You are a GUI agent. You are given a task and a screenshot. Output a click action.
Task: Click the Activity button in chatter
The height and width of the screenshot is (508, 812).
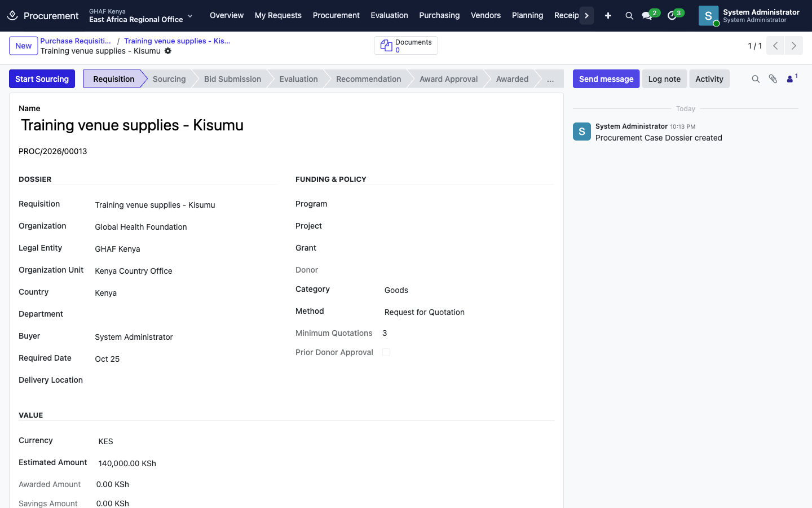pos(709,79)
